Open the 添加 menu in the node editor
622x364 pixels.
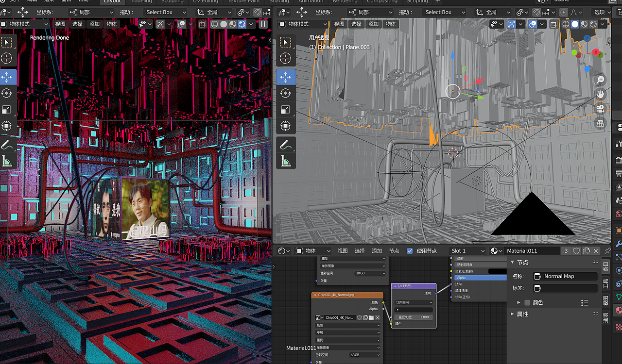coord(377,251)
